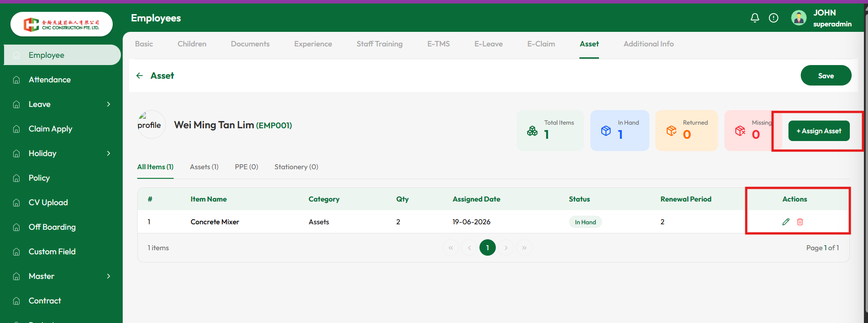868x323 pixels.
Task: Expand the Master submenu chevron
Action: 109,276
